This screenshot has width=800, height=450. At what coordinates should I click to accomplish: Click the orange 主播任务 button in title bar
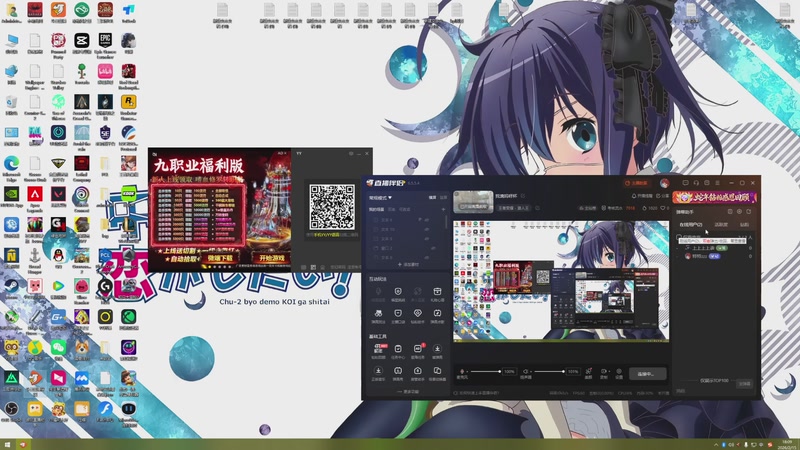[636, 183]
